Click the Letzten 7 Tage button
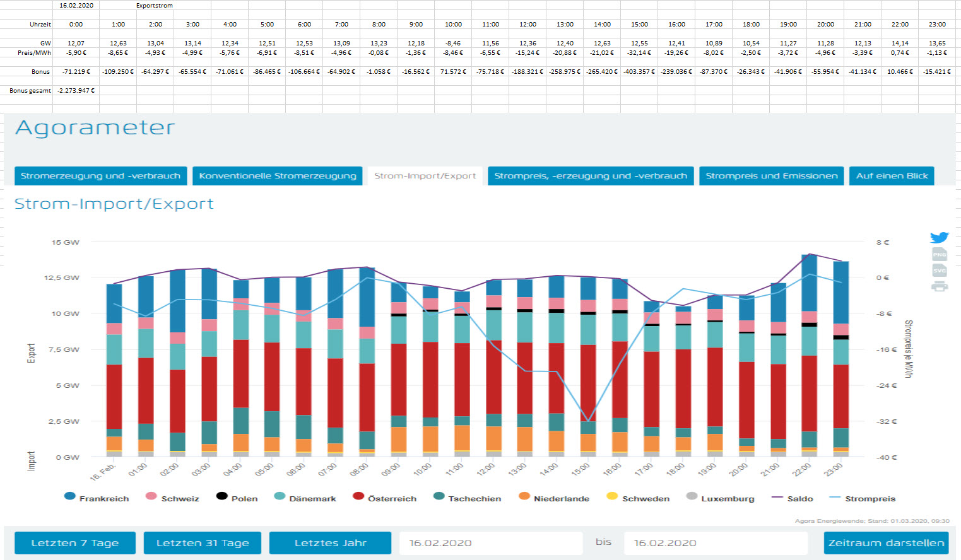The image size is (961, 560). point(74,543)
